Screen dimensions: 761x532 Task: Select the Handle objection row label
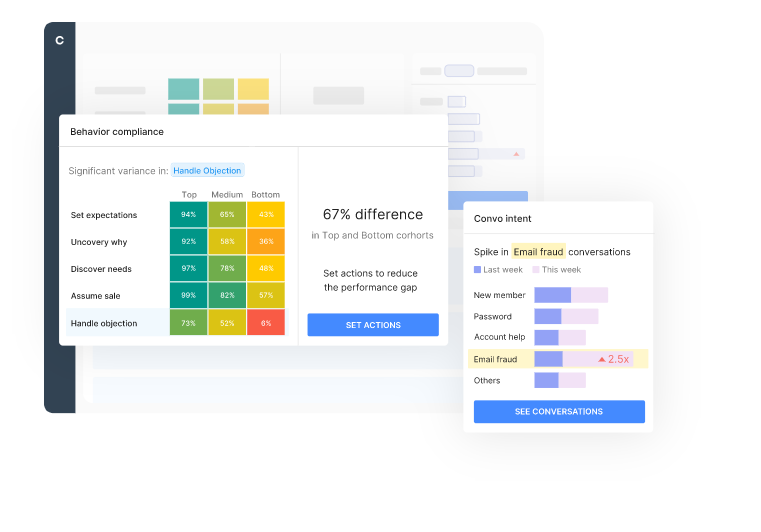click(x=104, y=323)
